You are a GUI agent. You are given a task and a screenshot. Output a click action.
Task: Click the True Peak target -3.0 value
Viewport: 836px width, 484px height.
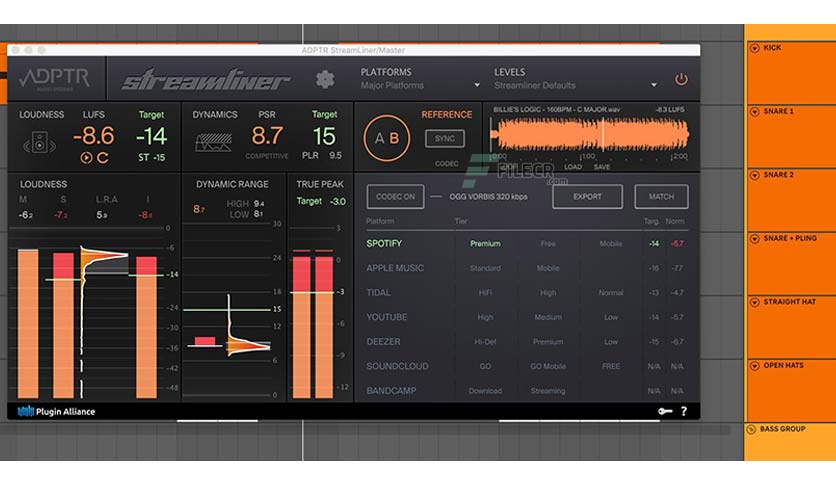click(337, 201)
